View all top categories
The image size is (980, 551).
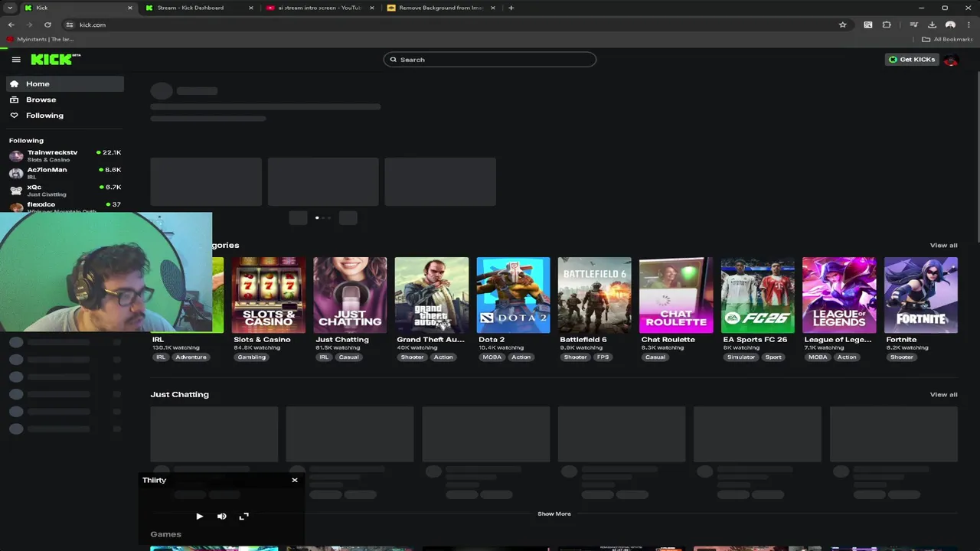point(943,246)
